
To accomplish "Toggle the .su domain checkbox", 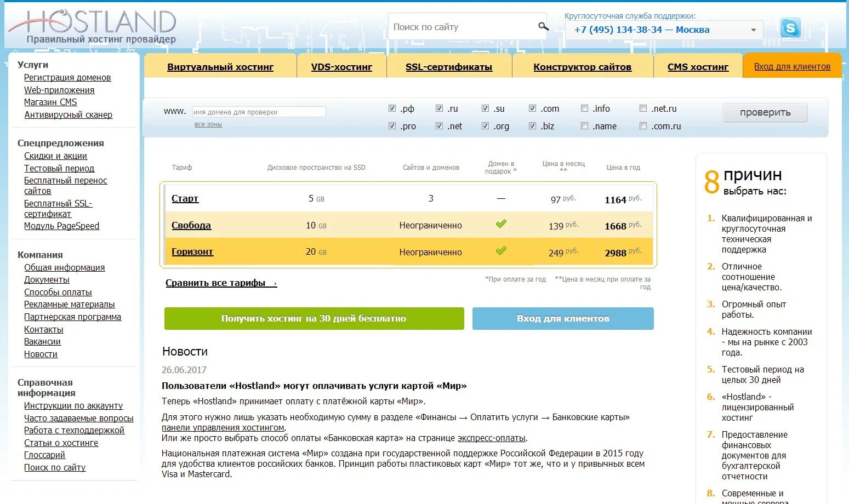I will pyautogui.click(x=485, y=108).
